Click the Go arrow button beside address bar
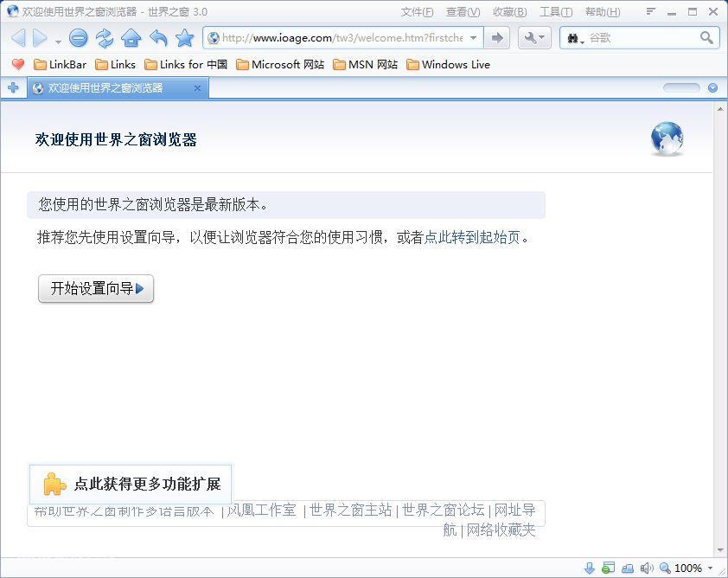The width and height of the screenshot is (728, 578). [497, 37]
